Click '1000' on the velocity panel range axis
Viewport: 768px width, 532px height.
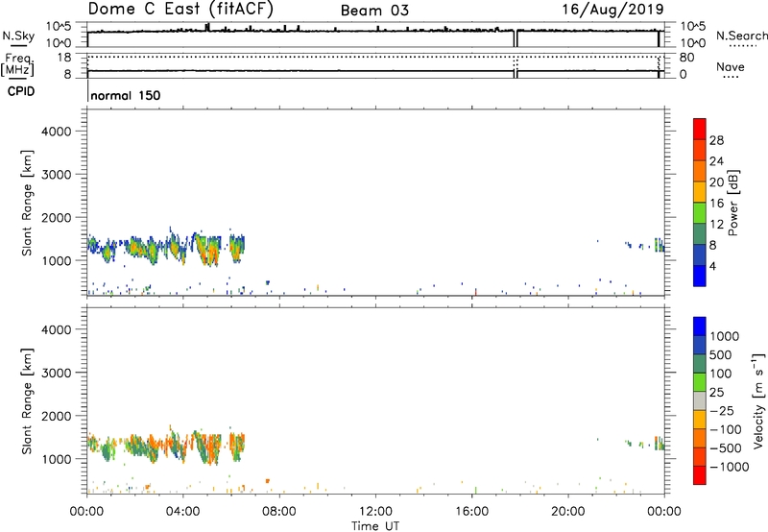click(56, 459)
